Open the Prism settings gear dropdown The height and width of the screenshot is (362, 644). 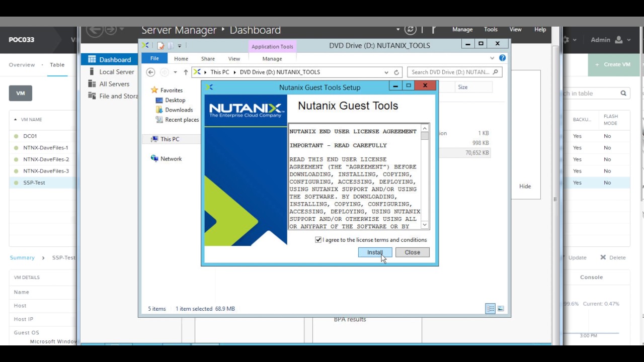tap(570, 40)
